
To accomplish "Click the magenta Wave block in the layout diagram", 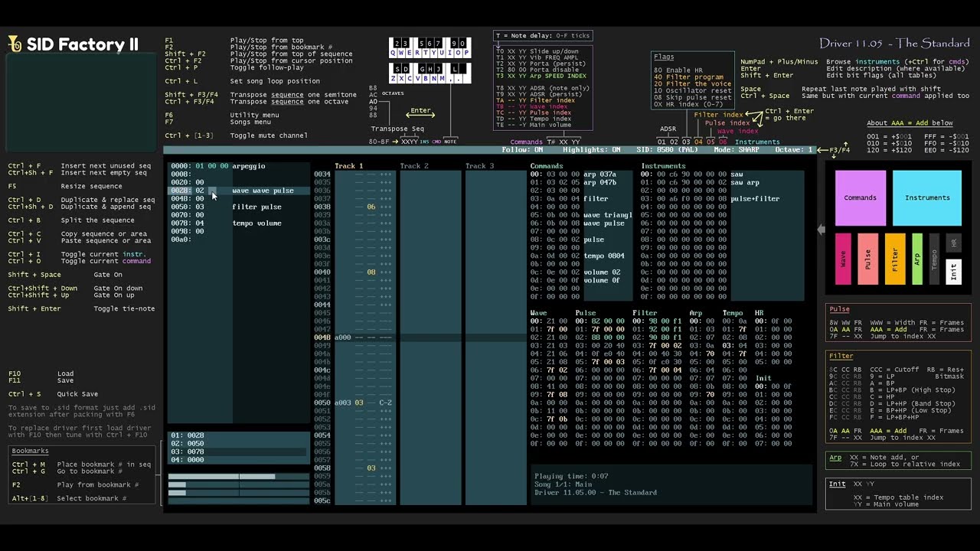I will pyautogui.click(x=843, y=259).
